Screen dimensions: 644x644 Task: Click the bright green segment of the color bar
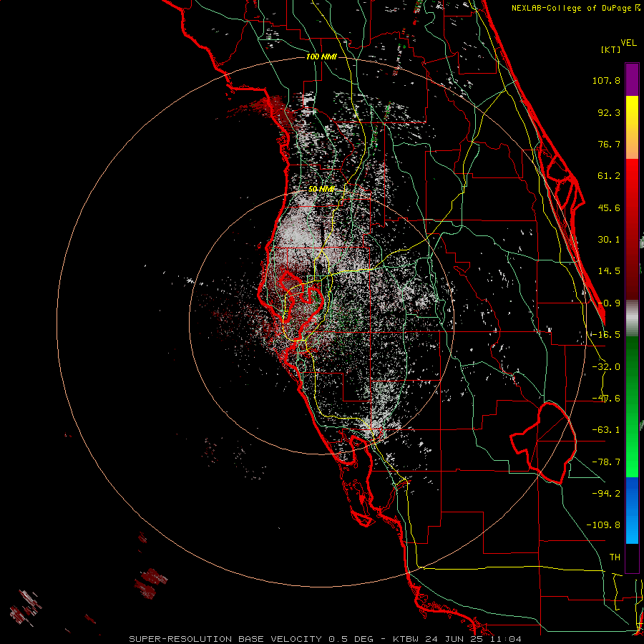(632, 406)
